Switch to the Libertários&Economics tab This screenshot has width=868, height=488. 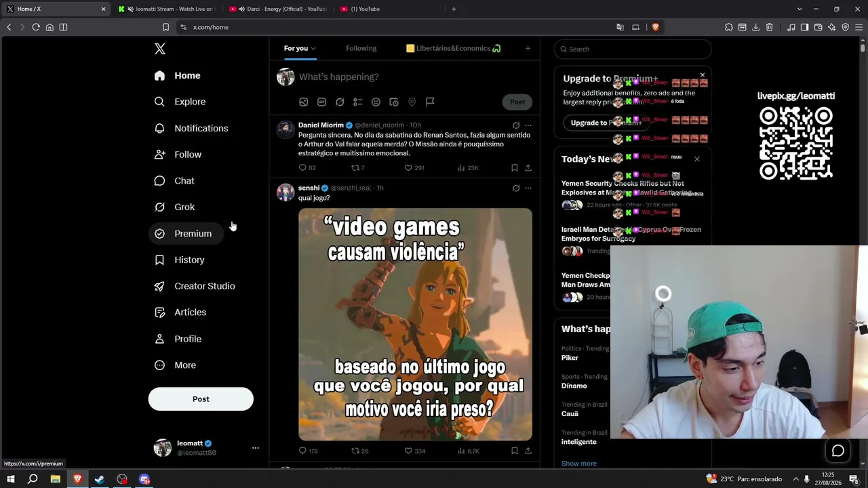click(453, 48)
